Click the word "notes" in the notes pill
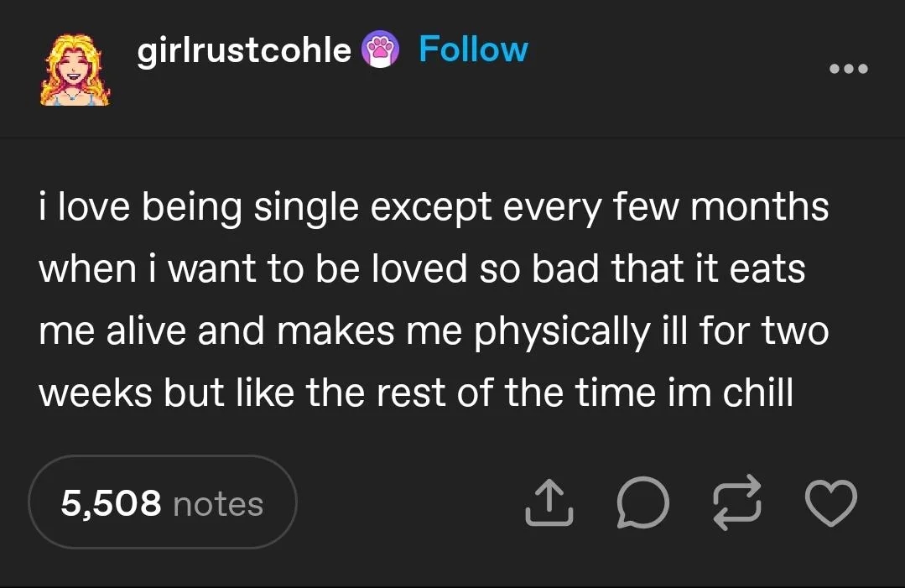This screenshot has height=588, width=905. (218, 503)
